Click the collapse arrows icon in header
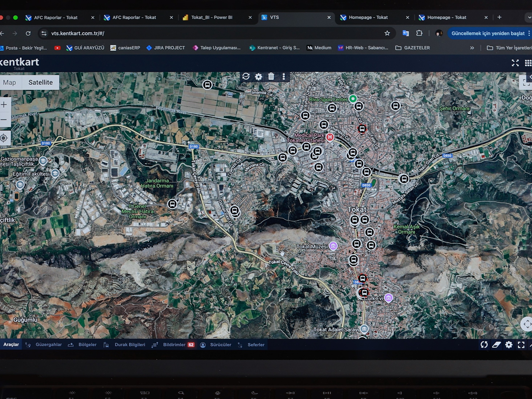The image size is (532, 399). coord(515,63)
